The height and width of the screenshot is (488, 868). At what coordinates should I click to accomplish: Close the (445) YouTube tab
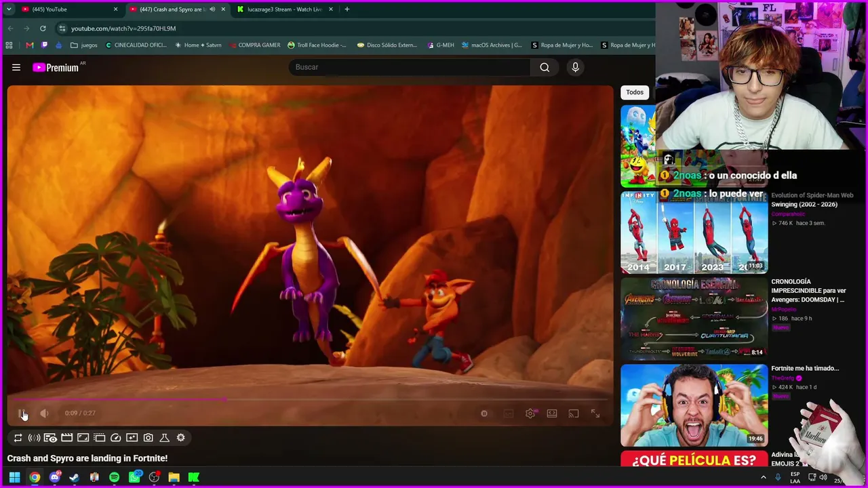click(x=115, y=9)
